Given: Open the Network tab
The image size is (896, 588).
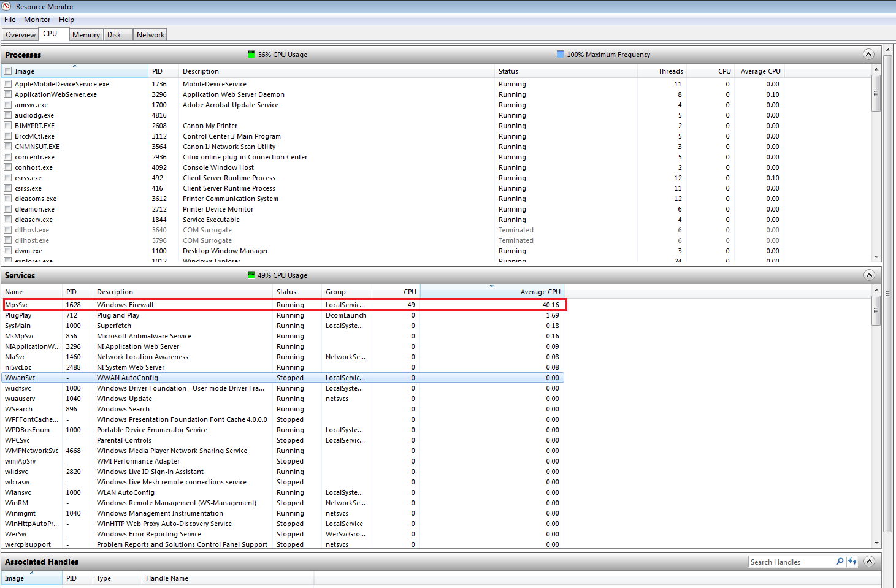Looking at the screenshot, I should (150, 35).
